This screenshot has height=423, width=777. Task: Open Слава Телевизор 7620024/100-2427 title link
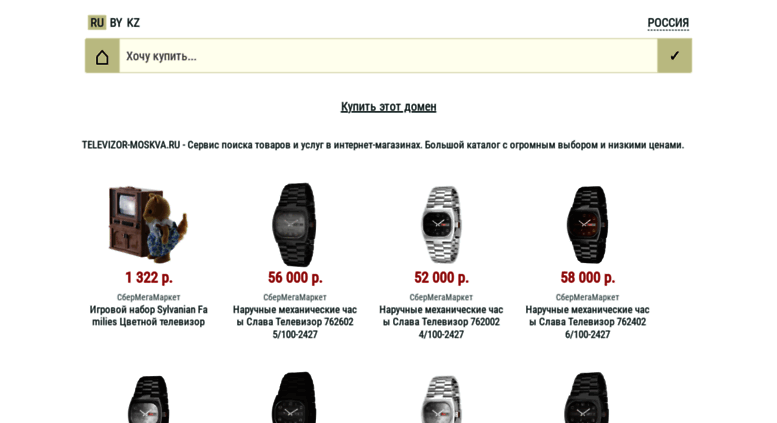click(441, 322)
